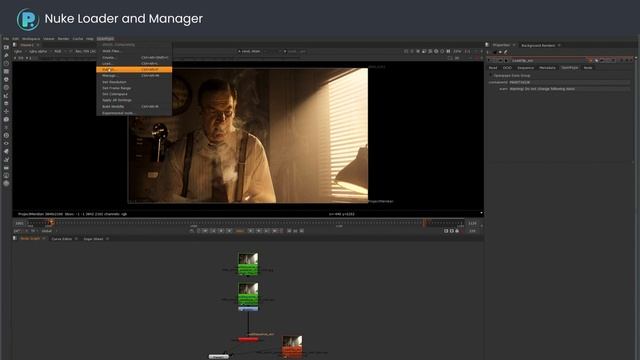640x360 pixels.
Task: Choose Build Workfile menu entry
Action: (x=134, y=107)
